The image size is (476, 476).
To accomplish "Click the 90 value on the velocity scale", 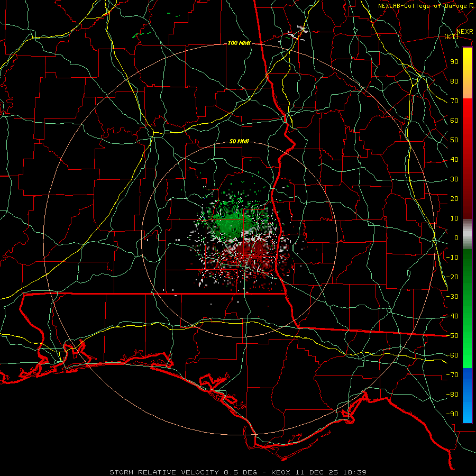I will (454, 62).
